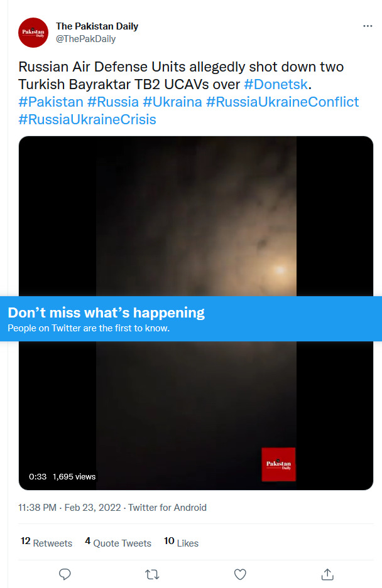Like the tweet with heart icon
Viewport: 382px width, 588px height.
pos(240,574)
